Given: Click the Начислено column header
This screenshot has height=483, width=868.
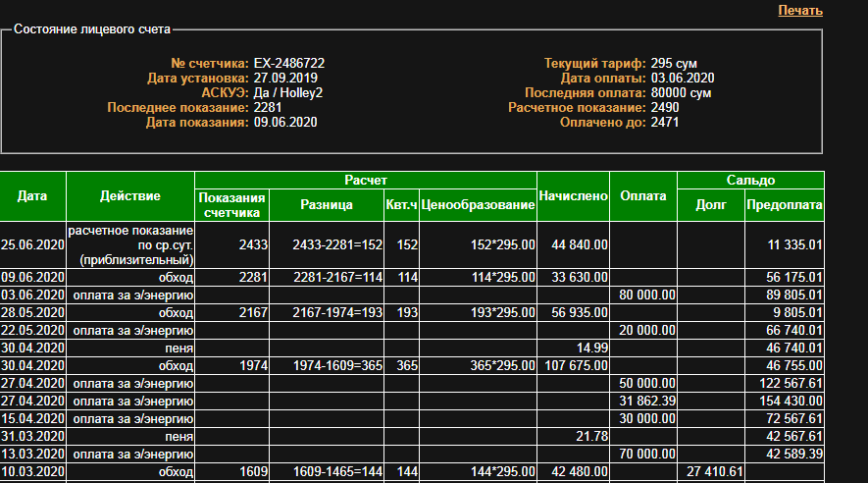Looking at the screenshot, I should click(573, 196).
